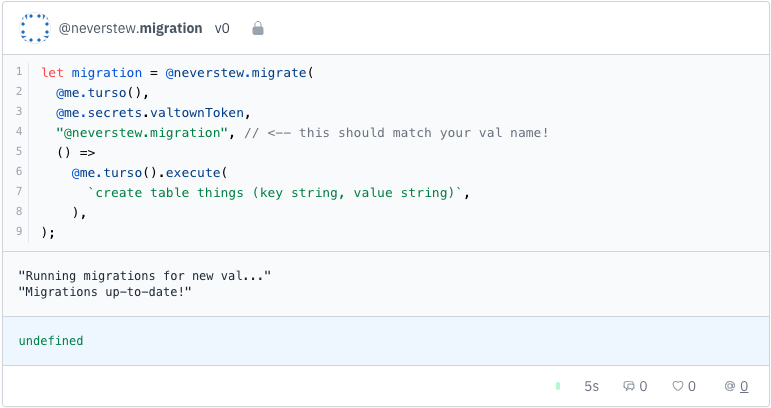Click the like count number
Image resolution: width=771 pixels, height=408 pixels.
[x=691, y=386]
